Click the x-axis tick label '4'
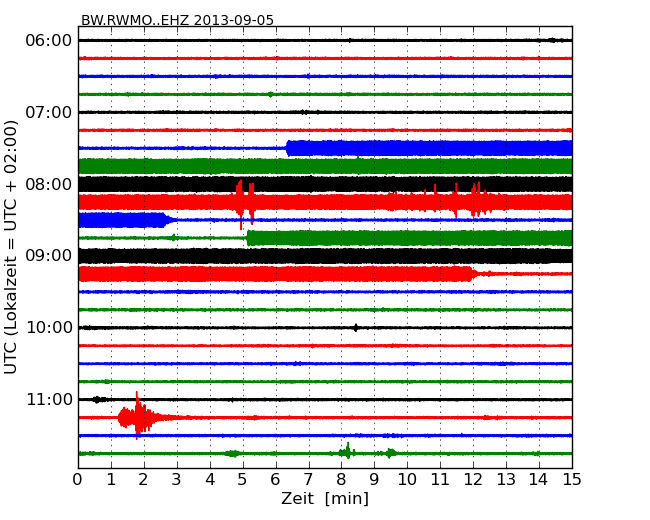 pyautogui.click(x=210, y=480)
